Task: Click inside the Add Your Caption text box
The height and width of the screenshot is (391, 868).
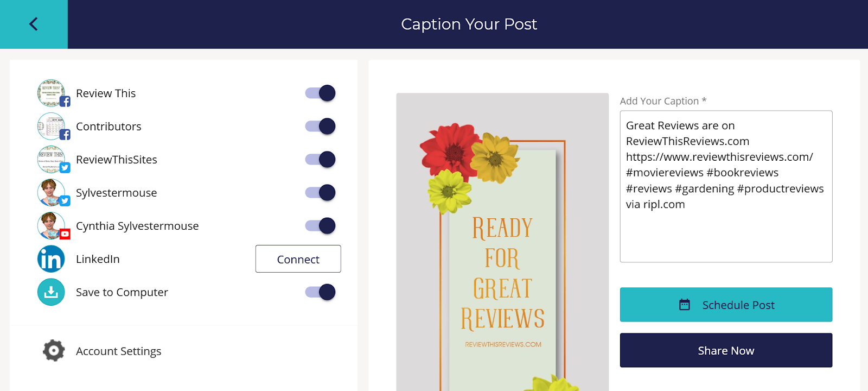Action: click(x=726, y=185)
